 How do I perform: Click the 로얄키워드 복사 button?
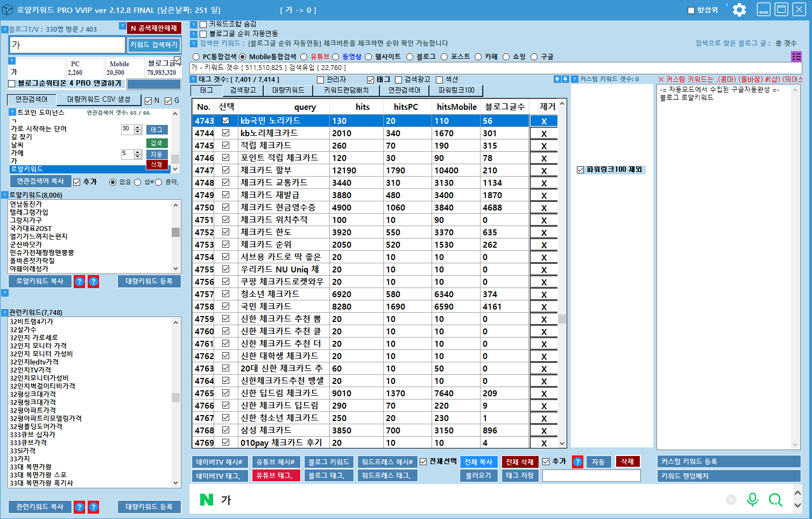[40, 281]
